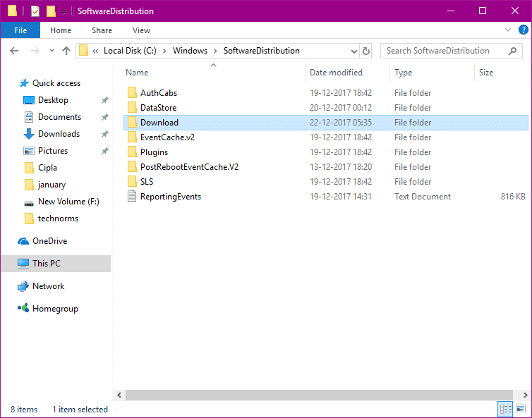Select Quick access in navigation pane

coord(56,83)
